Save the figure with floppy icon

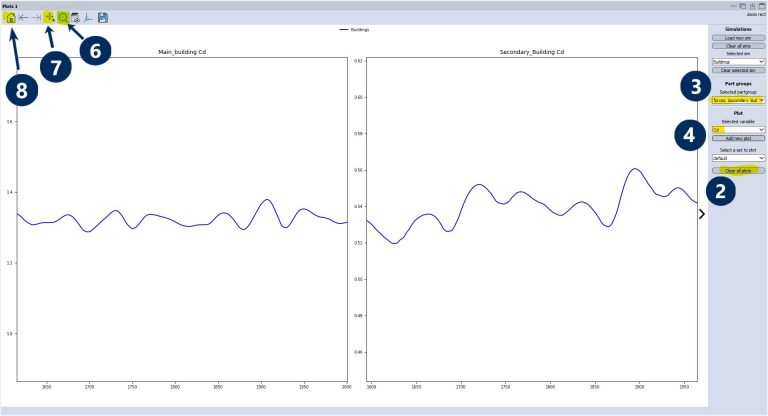pos(102,18)
